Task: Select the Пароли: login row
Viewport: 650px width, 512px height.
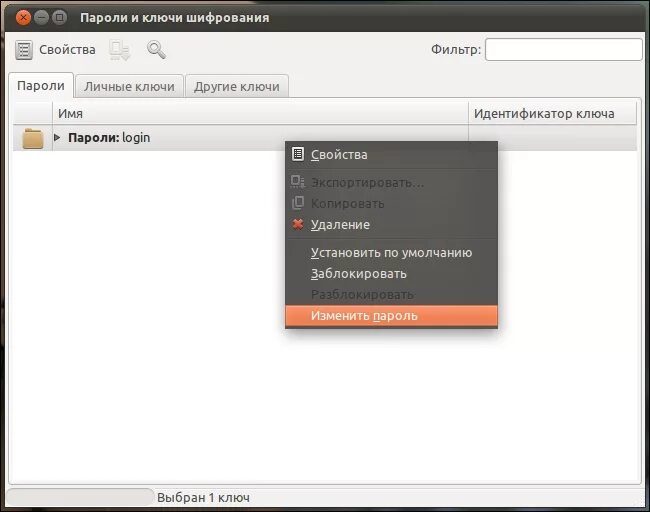Action: coord(325,138)
